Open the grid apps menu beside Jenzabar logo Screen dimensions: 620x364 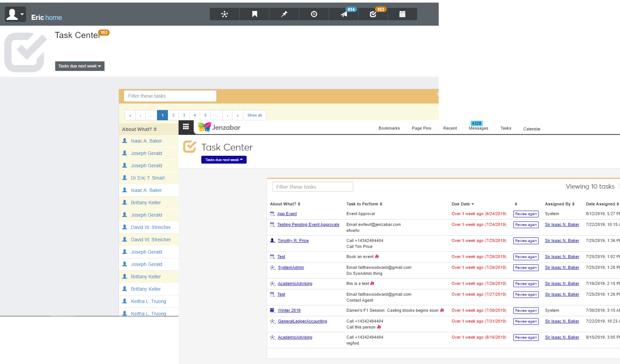[186, 127]
